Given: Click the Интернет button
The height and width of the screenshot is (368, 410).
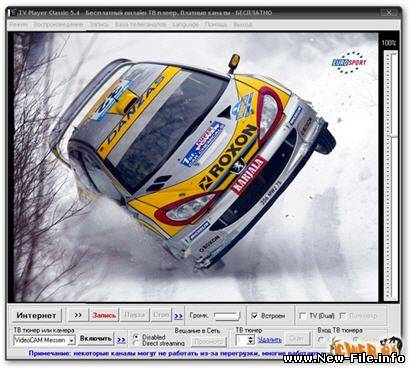Looking at the screenshot, I should click(x=36, y=315).
